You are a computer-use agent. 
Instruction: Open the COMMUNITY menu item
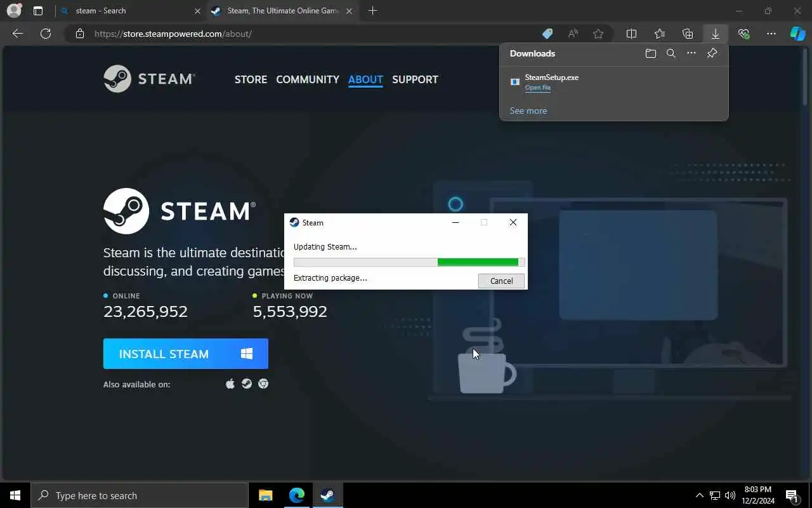[x=308, y=79]
